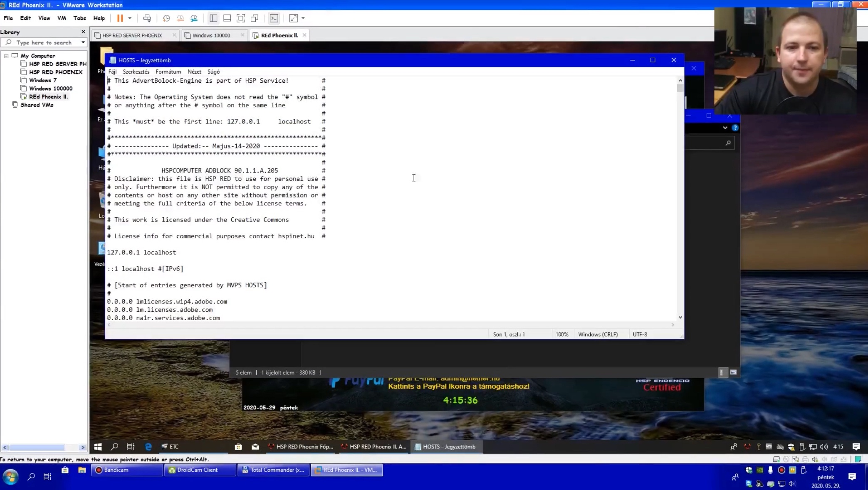Toggle the thumbnail bar view
Viewport: 868px width, 490px height.
[227, 18]
